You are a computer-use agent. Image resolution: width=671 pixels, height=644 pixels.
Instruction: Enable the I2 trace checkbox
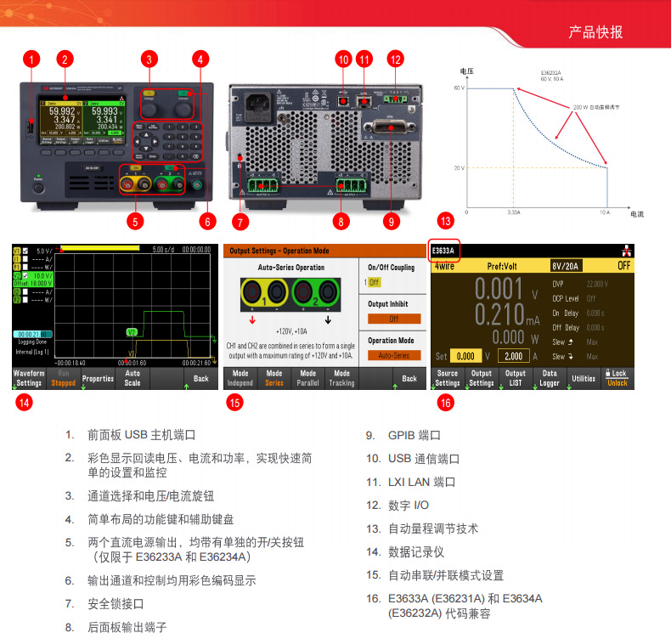click(x=25, y=291)
